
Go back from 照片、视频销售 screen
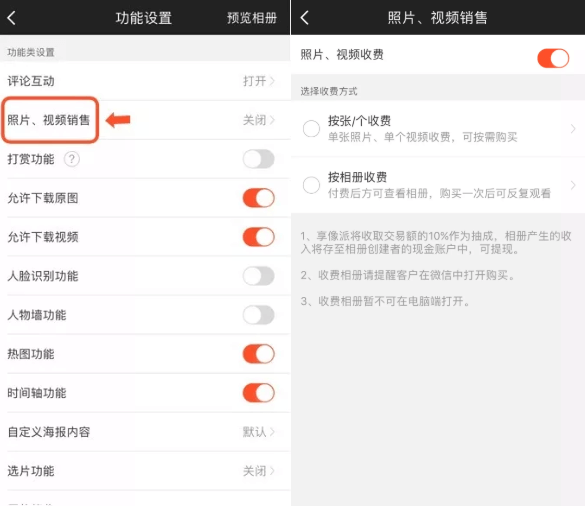click(x=304, y=18)
